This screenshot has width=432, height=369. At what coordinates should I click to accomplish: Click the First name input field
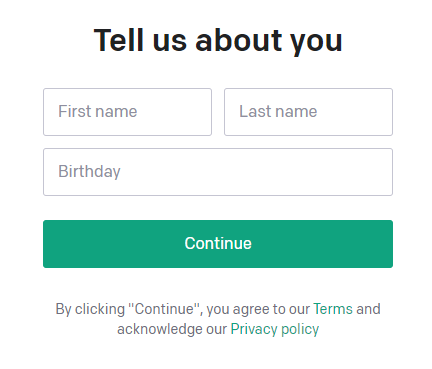coord(127,112)
